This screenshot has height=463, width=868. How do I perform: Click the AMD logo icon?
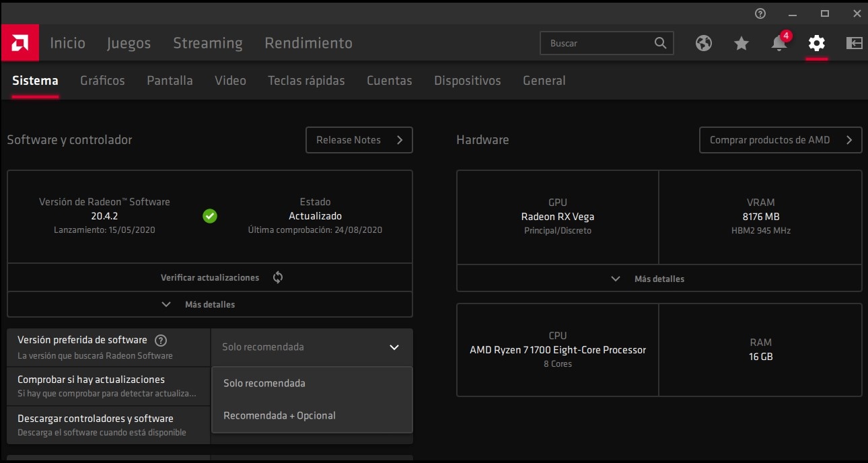click(20, 43)
